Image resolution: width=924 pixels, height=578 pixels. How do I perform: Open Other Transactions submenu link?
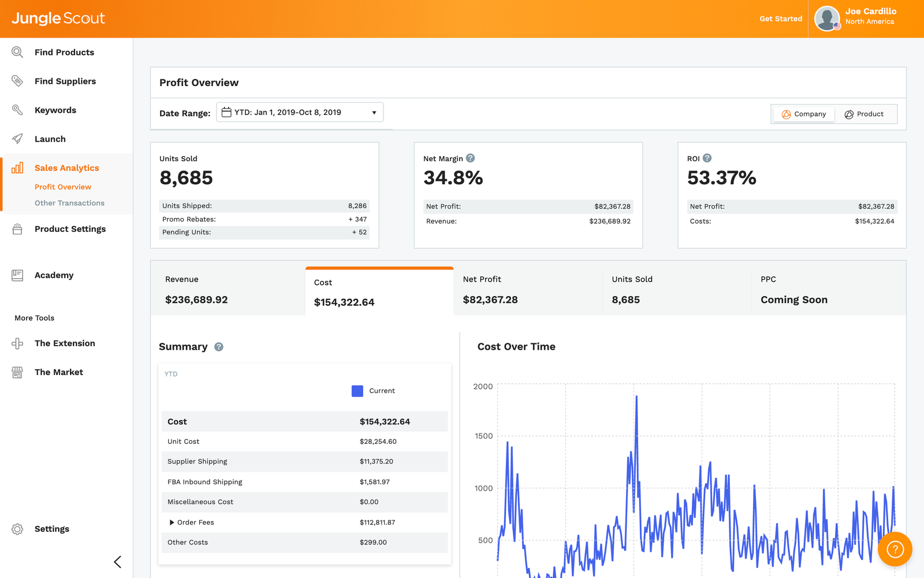tap(69, 203)
